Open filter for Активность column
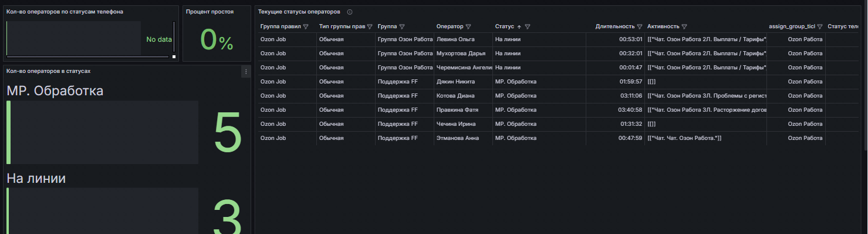868x234 pixels. [684, 26]
